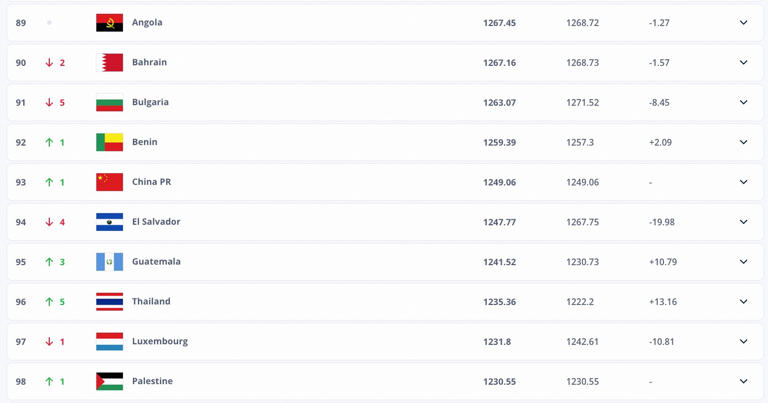Image resolution: width=768 pixels, height=403 pixels.
Task: Click the Guatemala flag icon
Action: click(109, 262)
